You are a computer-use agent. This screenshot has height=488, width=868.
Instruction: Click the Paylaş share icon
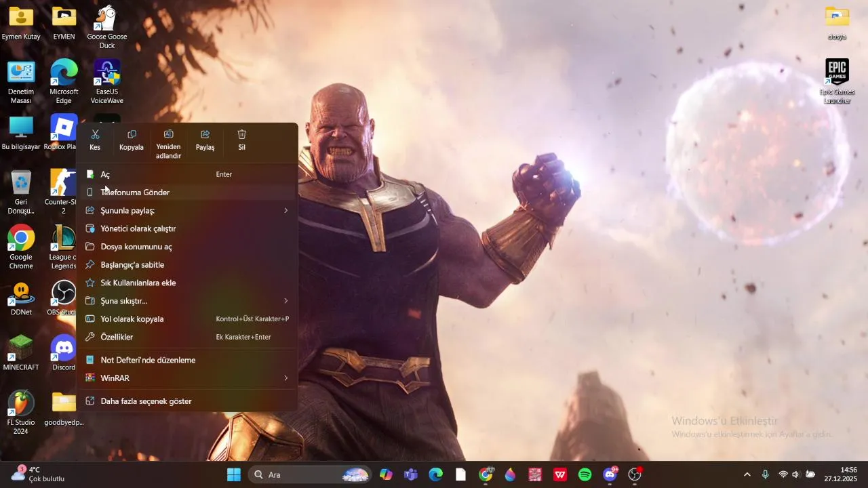pos(205,134)
